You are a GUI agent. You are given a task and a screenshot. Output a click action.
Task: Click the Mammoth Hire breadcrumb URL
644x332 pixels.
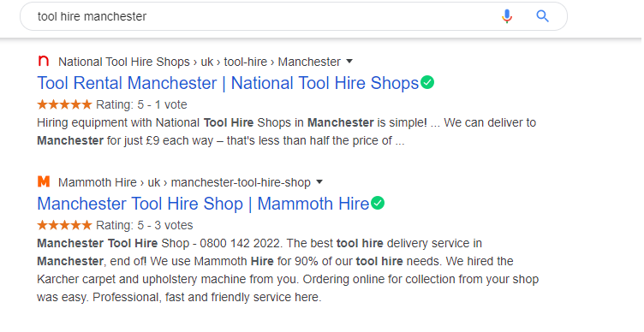point(184,182)
